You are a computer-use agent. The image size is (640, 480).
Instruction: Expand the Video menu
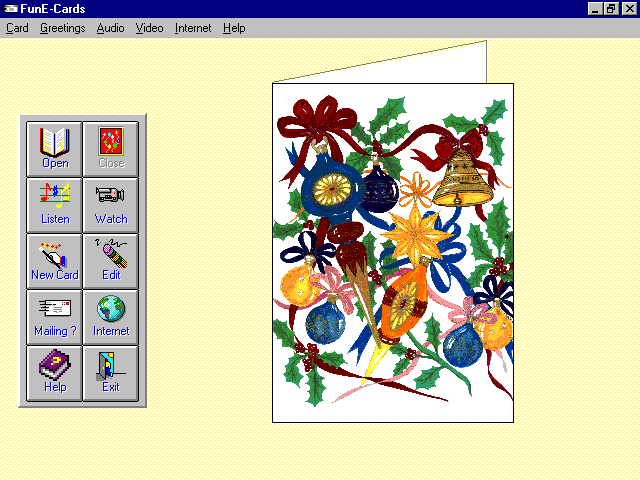149,28
